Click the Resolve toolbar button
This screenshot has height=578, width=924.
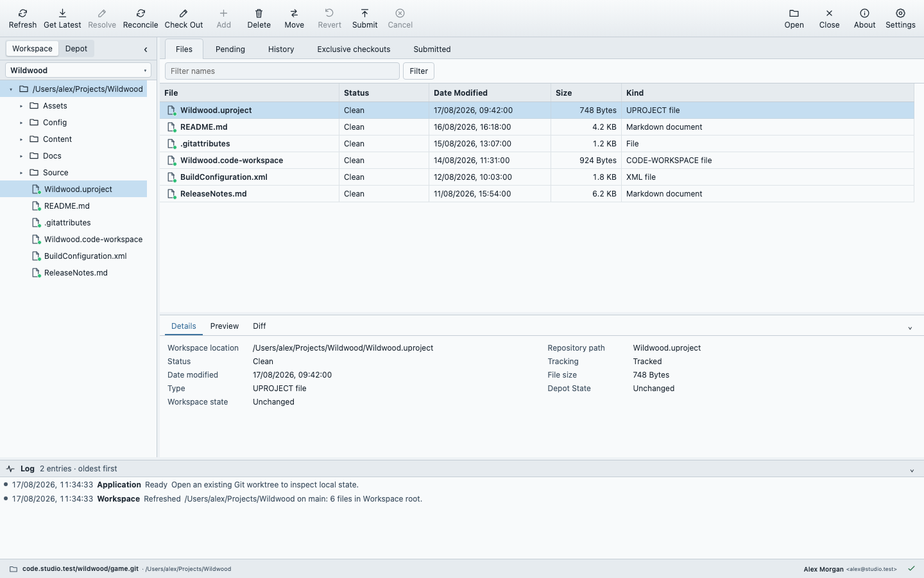point(102,19)
